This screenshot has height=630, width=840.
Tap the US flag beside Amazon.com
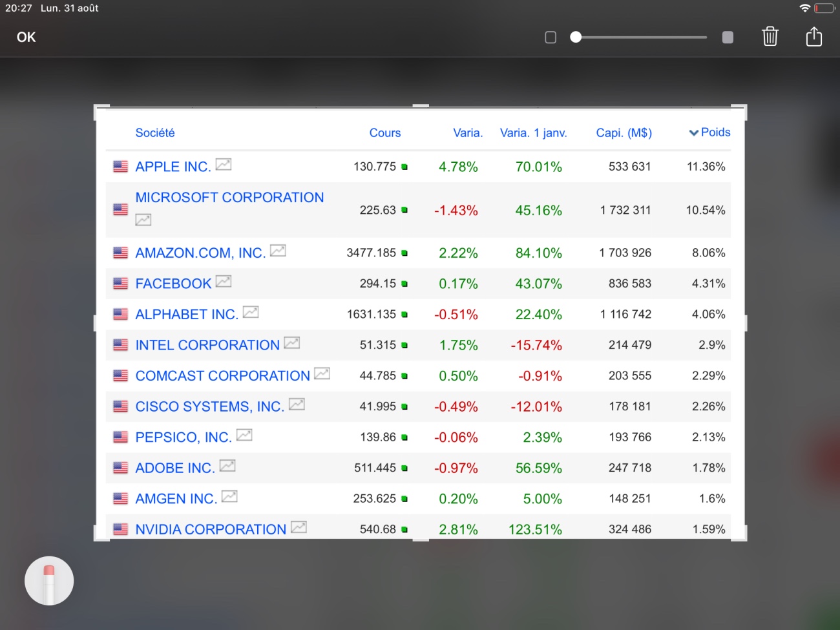pyautogui.click(x=121, y=253)
